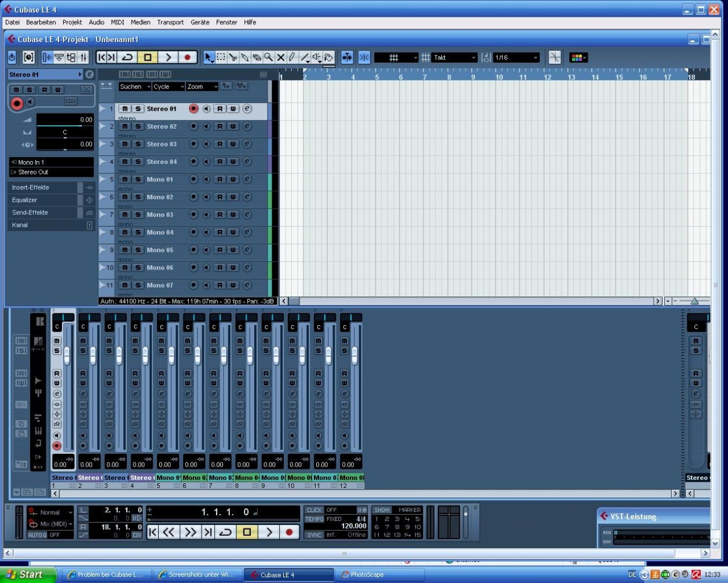This screenshot has width=728, height=583.
Task: Solo the Mono 01 track
Action: (138, 179)
